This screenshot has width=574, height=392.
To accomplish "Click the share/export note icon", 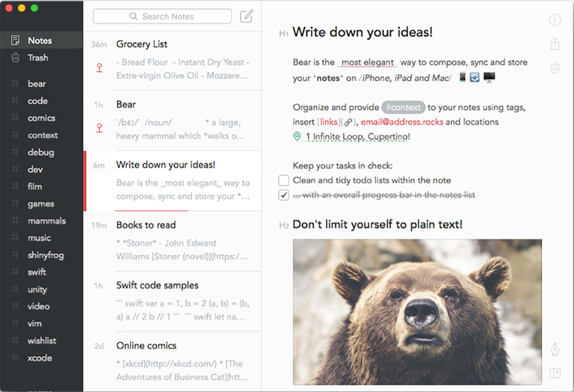I will tap(555, 44).
